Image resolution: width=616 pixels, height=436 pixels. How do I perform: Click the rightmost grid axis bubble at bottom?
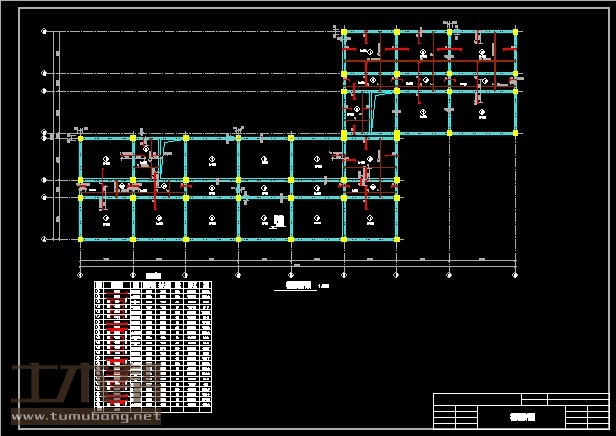pos(516,273)
